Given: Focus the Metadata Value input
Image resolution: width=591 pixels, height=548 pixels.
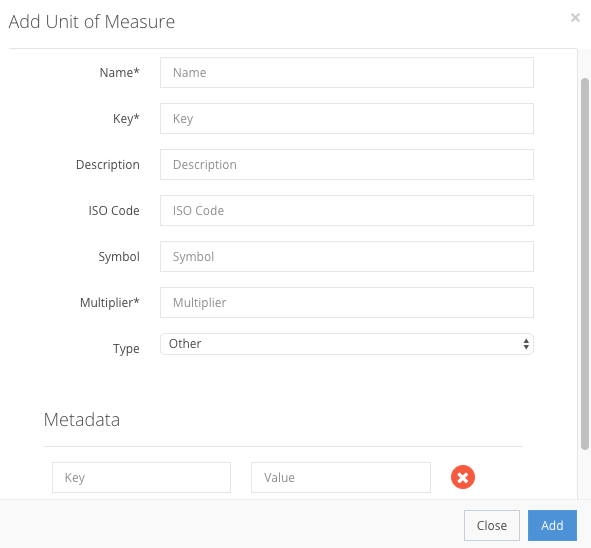Looking at the screenshot, I should point(341,477).
